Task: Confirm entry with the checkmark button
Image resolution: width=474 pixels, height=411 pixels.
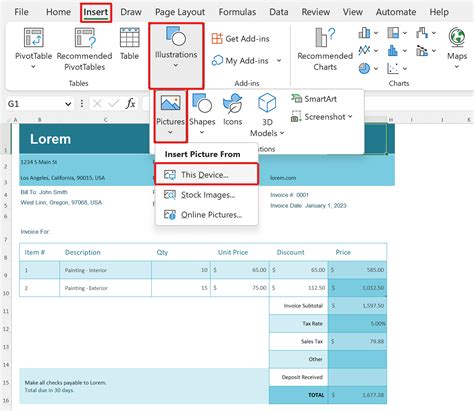Action: 113,104
